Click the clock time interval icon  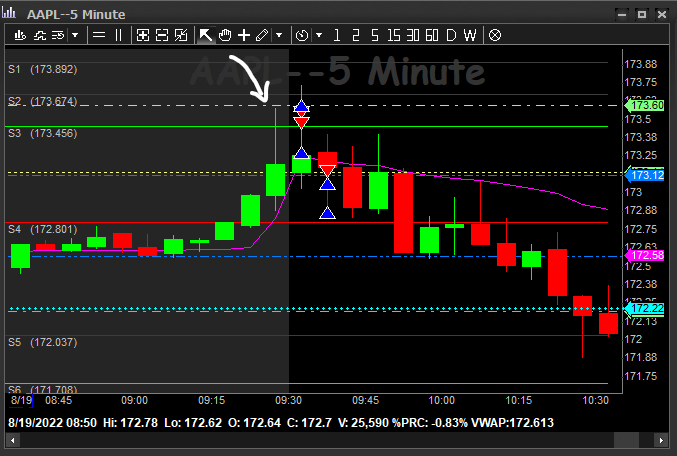[303, 35]
